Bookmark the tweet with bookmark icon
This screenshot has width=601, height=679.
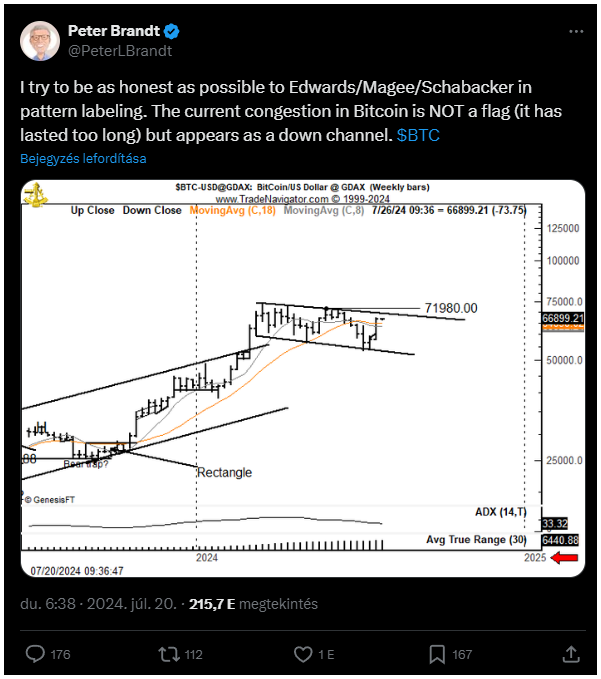click(x=437, y=654)
